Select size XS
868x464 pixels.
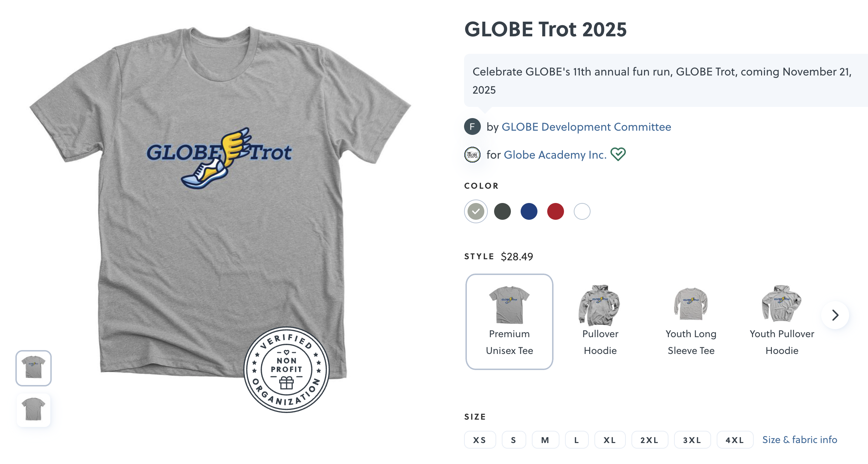click(480, 440)
